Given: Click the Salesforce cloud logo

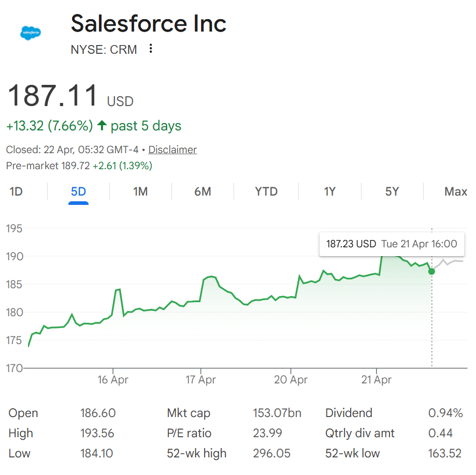Looking at the screenshot, I should tap(31, 33).
